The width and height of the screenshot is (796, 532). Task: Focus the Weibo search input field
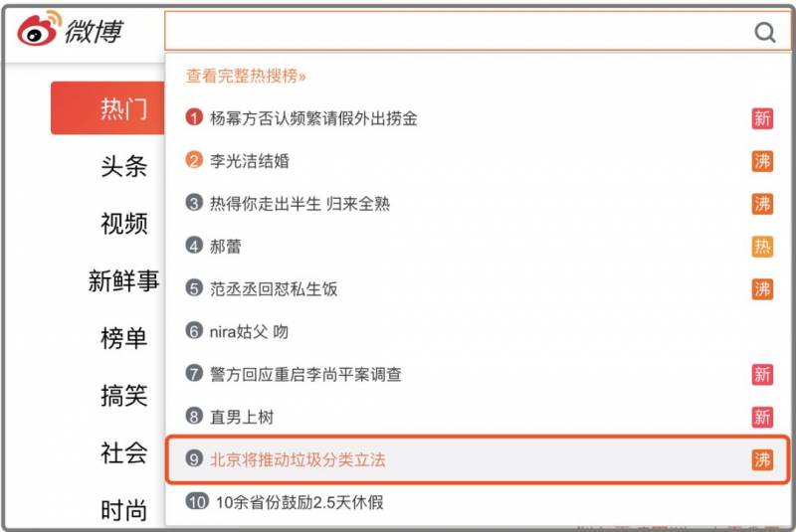click(x=458, y=32)
